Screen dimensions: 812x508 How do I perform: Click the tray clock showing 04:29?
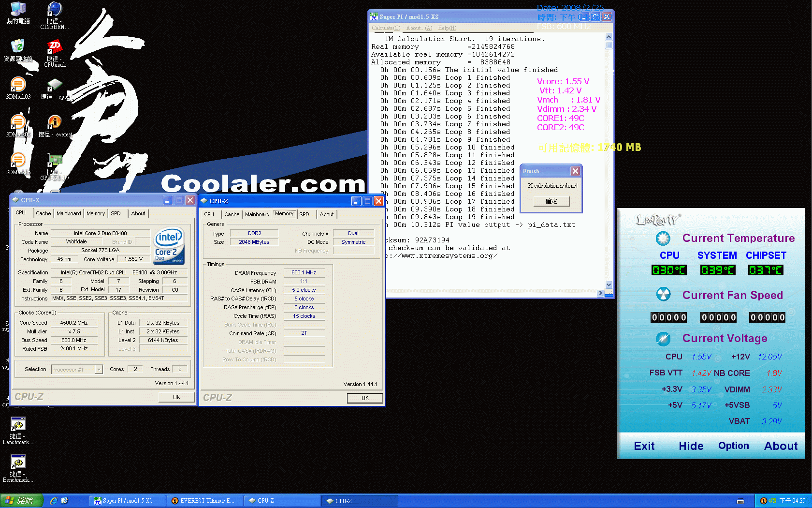pos(792,501)
